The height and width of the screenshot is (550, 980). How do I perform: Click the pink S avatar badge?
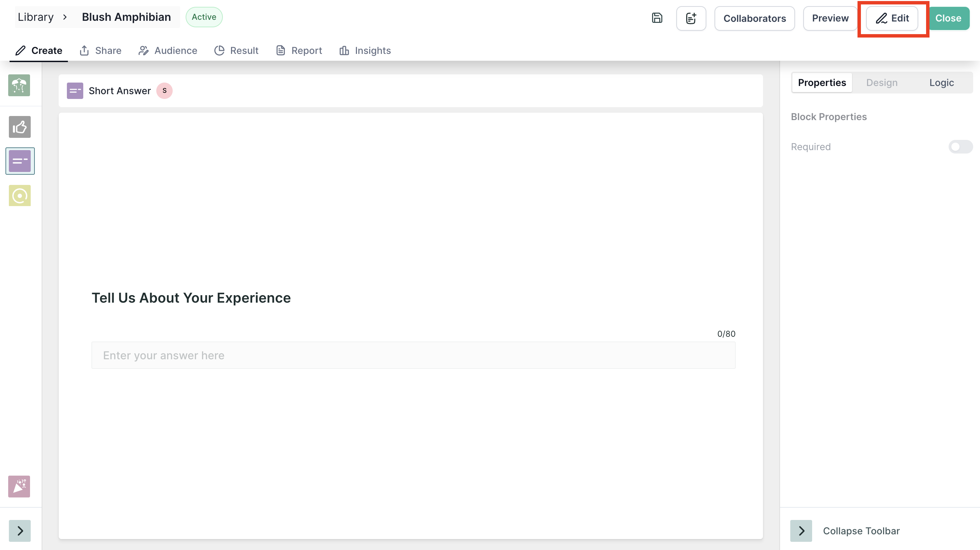(x=164, y=90)
